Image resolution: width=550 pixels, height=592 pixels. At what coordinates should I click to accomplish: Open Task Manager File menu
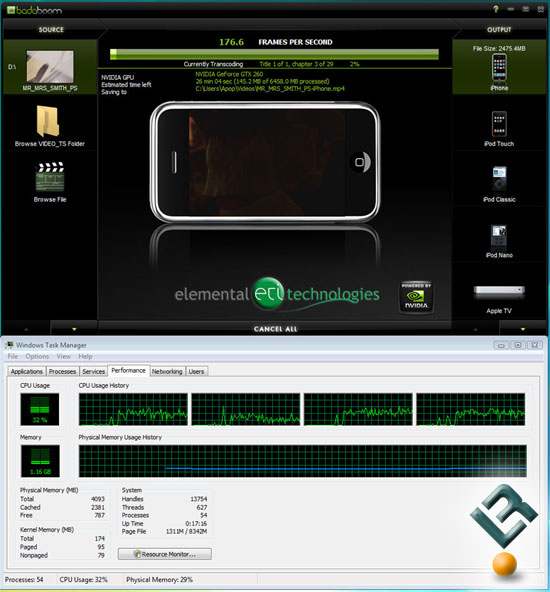tap(13, 356)
